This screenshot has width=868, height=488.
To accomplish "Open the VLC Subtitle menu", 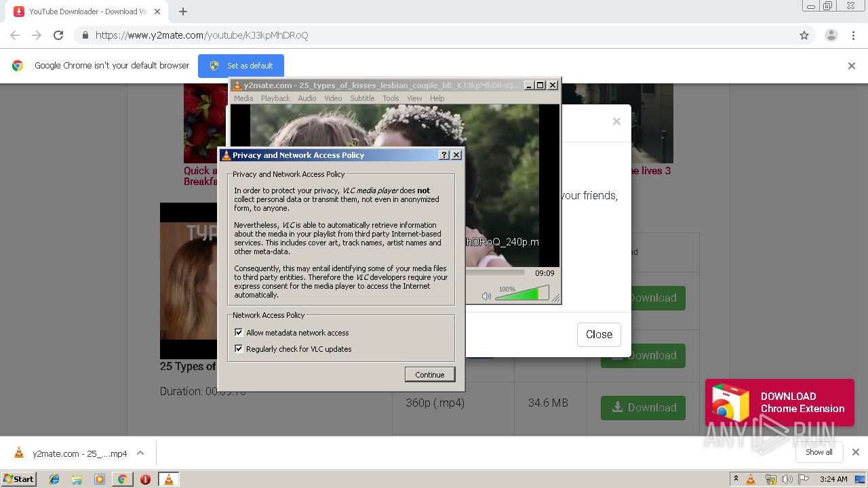I will [x=362, y=98].
